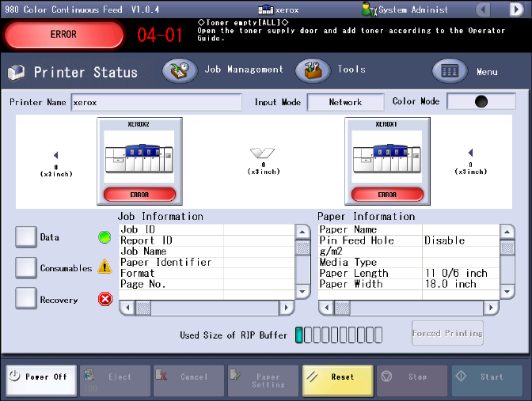The height and width of the screenshot is (401, 532).
Task: Click Job Information scroll down arrow
Action: 302,291
